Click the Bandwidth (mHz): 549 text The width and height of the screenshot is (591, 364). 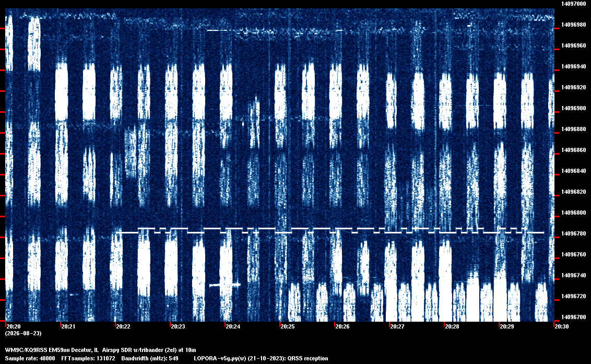click(x=150, y=358)
